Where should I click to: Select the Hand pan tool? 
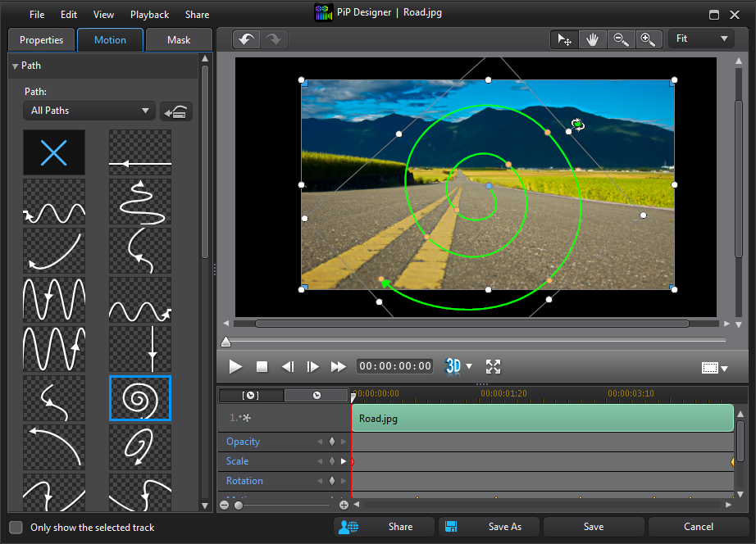(x=593, y=39)
